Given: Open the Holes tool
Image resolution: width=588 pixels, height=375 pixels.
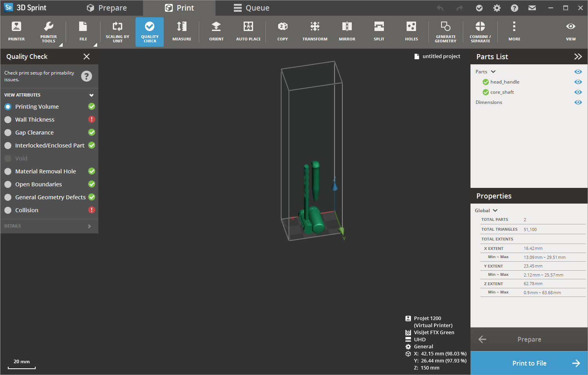Looking at the screenshot, I should coord(411,31).
